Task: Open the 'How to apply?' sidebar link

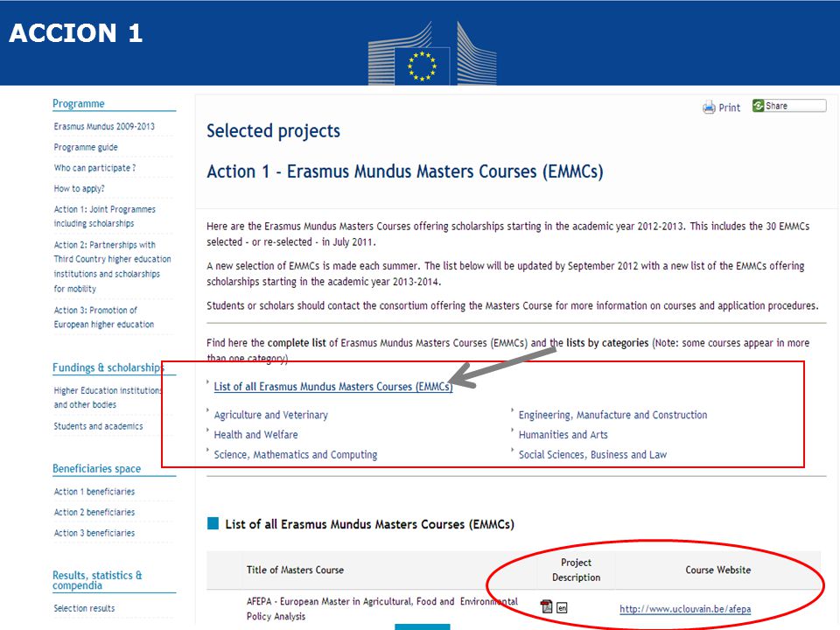Action: point(80,189)
